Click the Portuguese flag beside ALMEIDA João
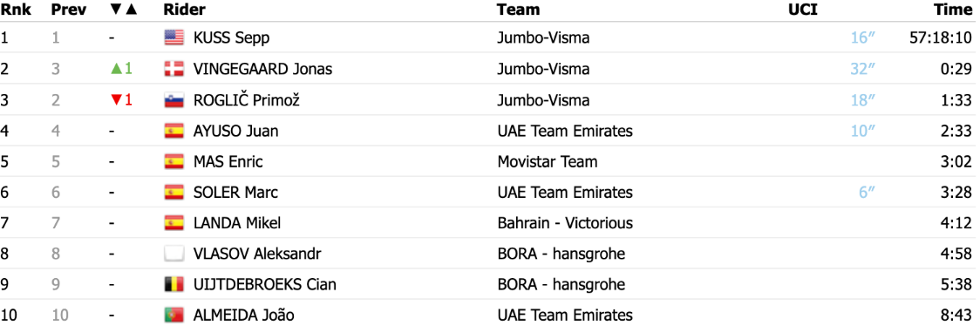This screenshot has width=980, height=326. click(x=174, y=316)
